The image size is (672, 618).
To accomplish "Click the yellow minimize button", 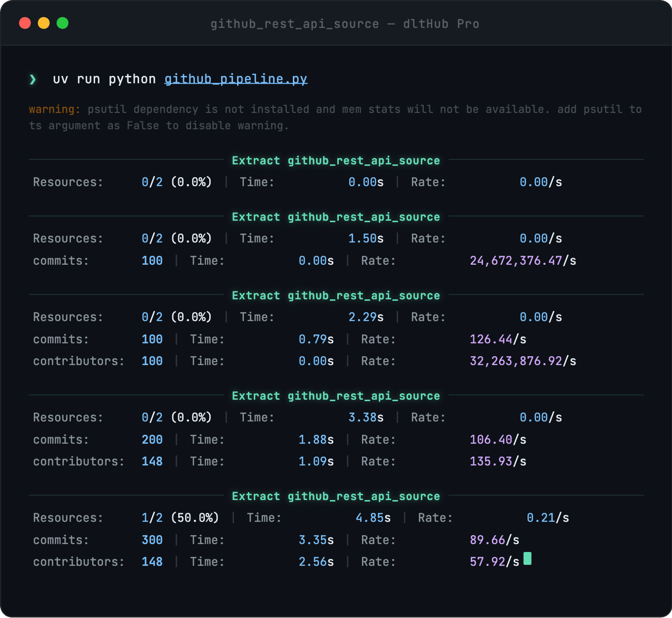I will pyautogui.click(x=44, y=23).
